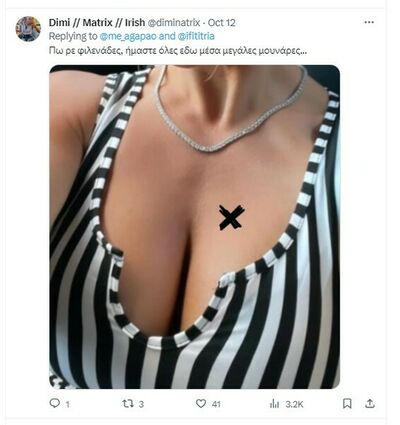Open the @ifititria mention link
Image resolution: width=400 pixels, height=425 pixels.
[x=196, y=36]
